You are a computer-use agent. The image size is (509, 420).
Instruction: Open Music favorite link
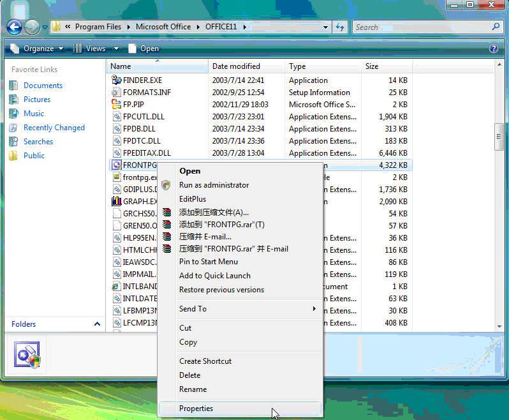pos(33,114)
